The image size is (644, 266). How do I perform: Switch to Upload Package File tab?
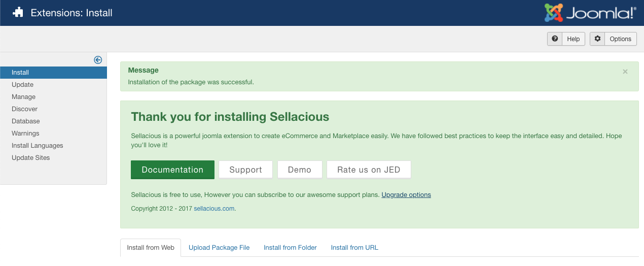(x=219, y=248)
